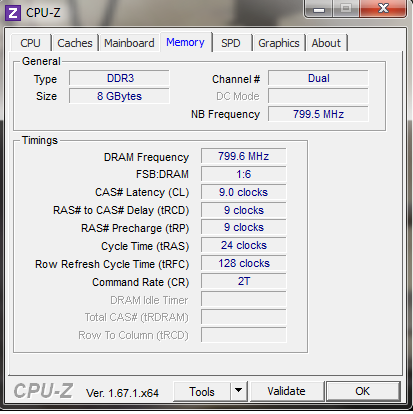Click the empty Total CAS# (tRDRAM) field
This screenshot has height=414, width=413.
pyautogui.click(x=244, y=317)
